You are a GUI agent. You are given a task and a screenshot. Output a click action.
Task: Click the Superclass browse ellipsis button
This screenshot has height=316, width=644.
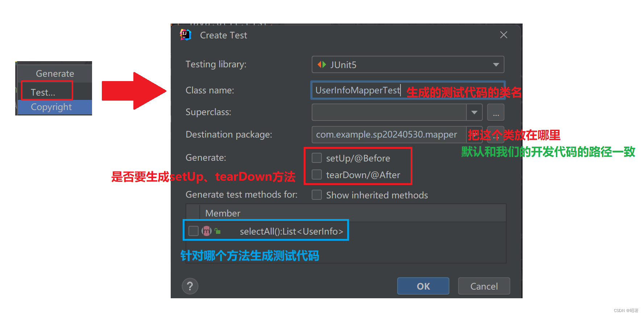coord(496,112)
